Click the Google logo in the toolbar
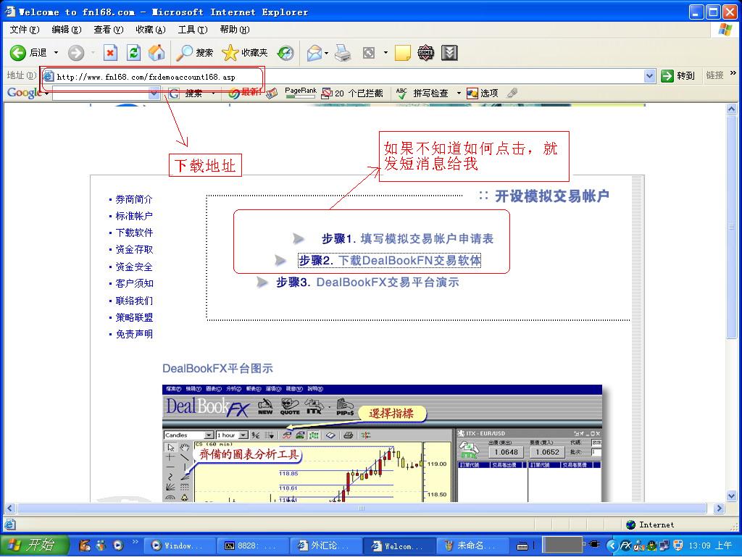Image resolution: width=742 pixels, height=560 pixels. pyautogui.click(x=24, y=93)
